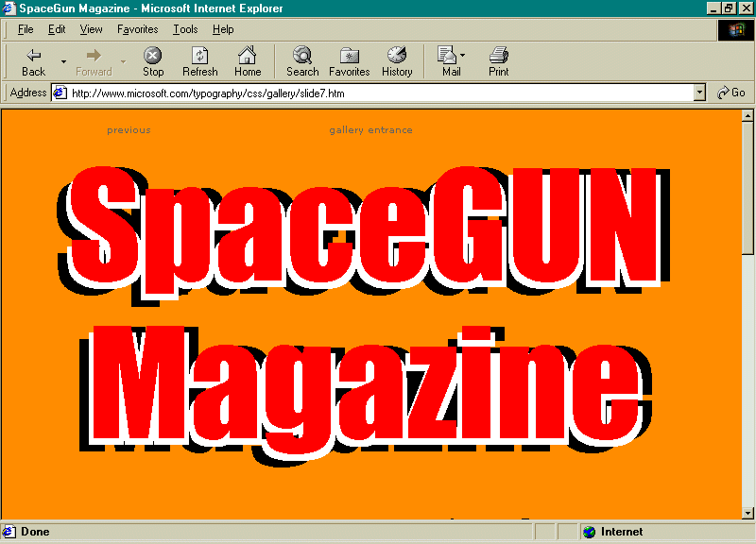Follow the 'gallery entrance' link

370,130
